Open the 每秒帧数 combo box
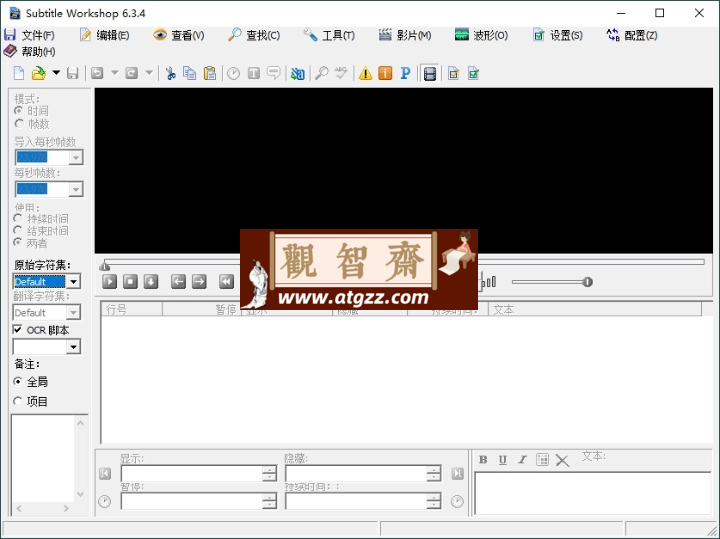 [x=76, y=189]
